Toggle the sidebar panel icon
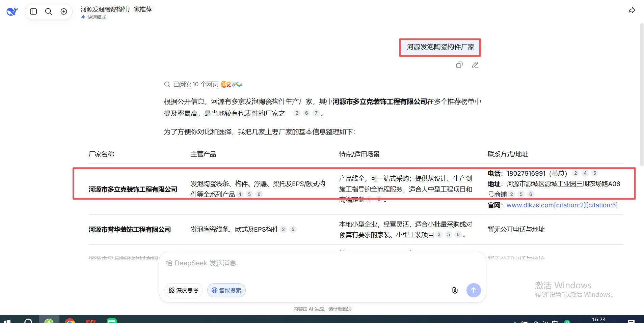 pos(33,11)
